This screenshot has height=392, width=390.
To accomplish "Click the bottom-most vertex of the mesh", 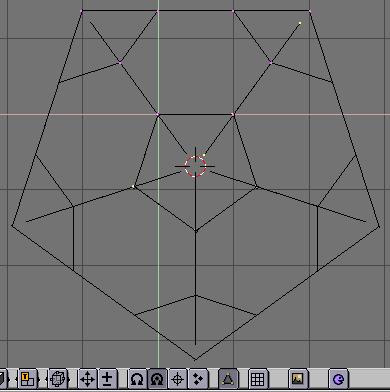I will pyautogui.click(x=195, y=359).
